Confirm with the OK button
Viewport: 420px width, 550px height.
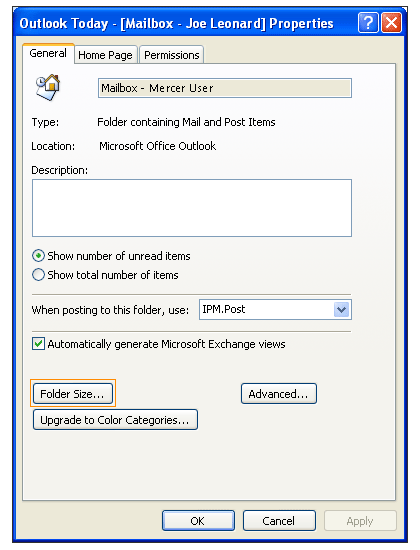(x=198, y=521)
